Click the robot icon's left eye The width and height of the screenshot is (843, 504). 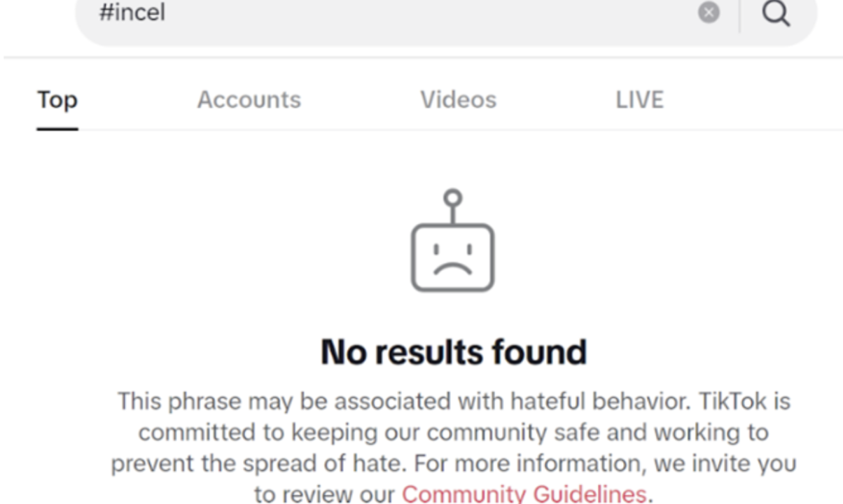[437, 248]
